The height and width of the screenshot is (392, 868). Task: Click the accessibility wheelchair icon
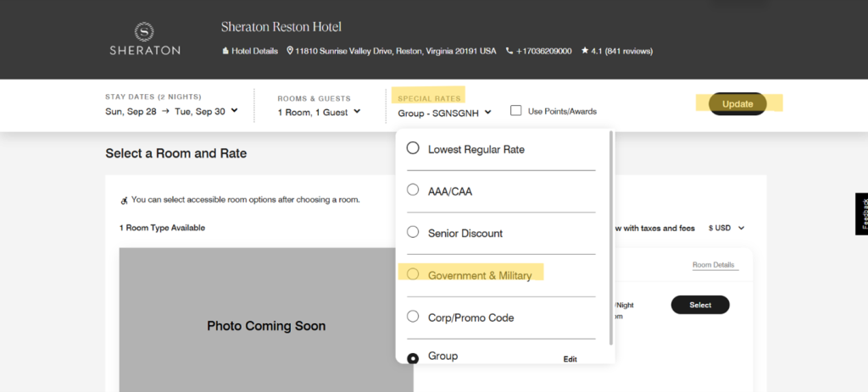(x=124, y=200)
